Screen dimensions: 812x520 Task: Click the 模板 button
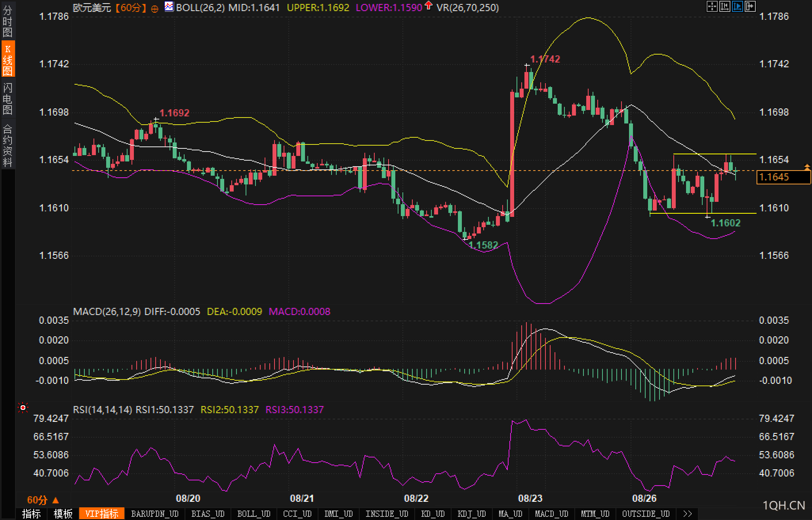pos(63,514)
